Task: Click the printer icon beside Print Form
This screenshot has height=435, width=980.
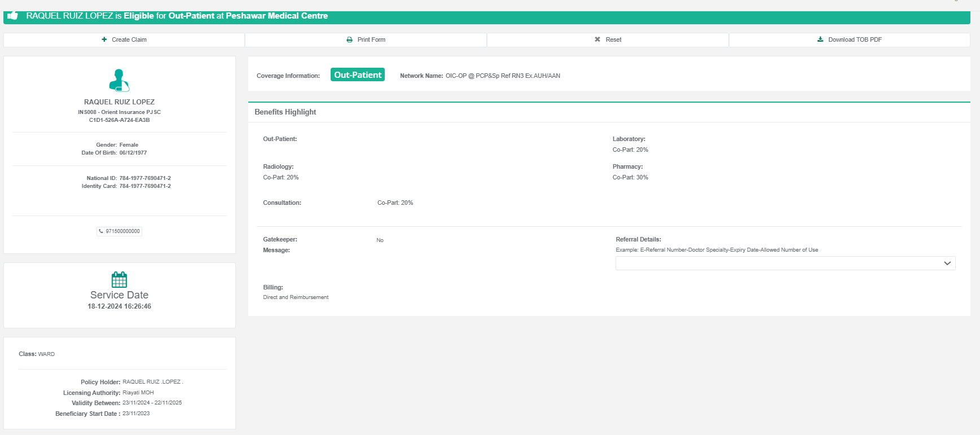Action: (350, 39)
